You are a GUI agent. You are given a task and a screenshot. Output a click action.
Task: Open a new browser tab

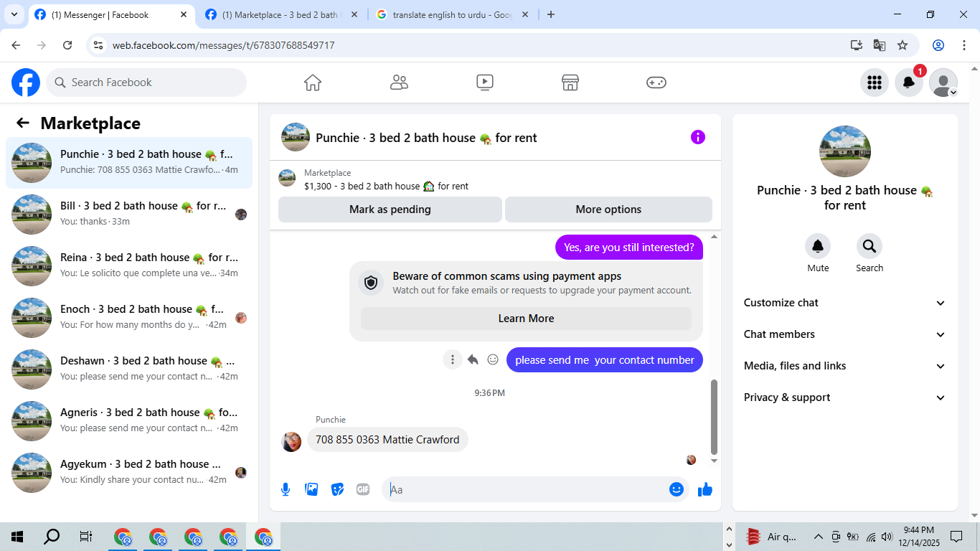pyautogui.click(x=551, y=14)
